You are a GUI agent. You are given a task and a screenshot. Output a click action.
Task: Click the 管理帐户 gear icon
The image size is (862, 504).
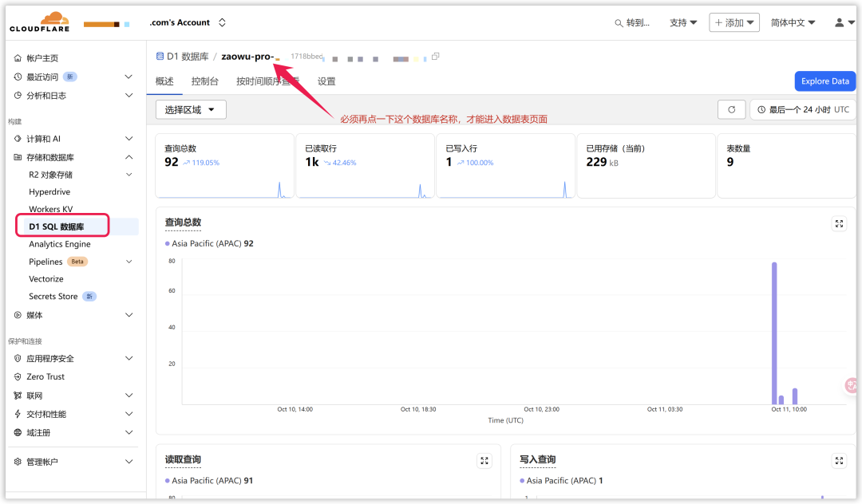tap(18, 462)
